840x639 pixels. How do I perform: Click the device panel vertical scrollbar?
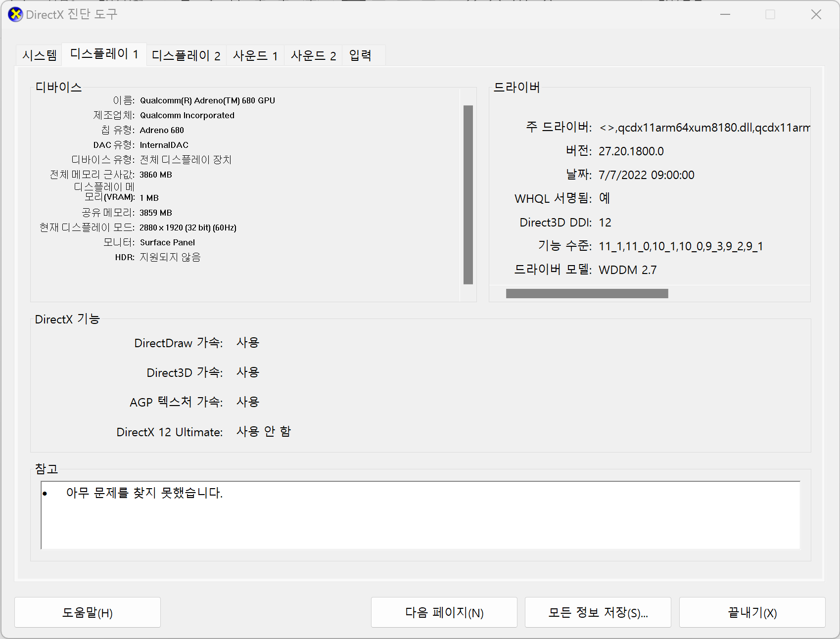click(x=468, y=194)
